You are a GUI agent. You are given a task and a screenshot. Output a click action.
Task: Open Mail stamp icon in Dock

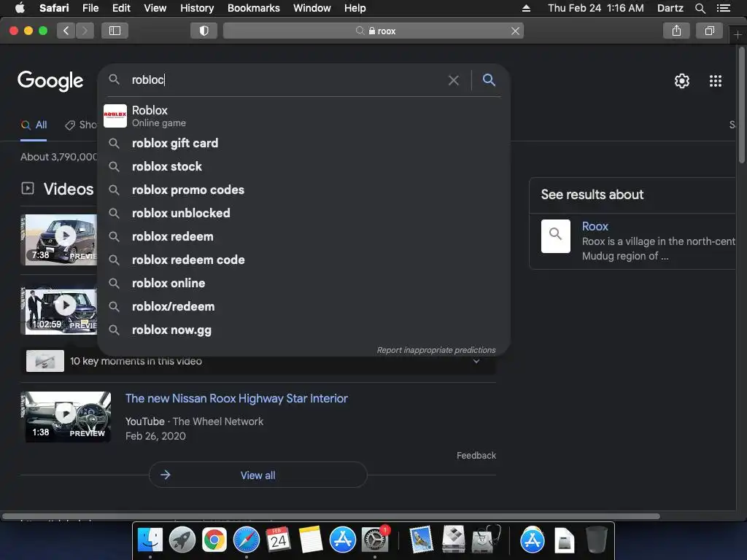tap(421, 540)
